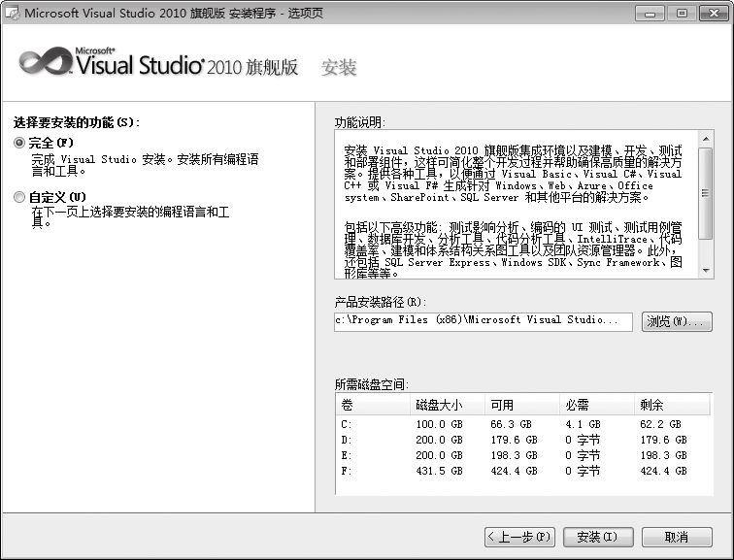This screenshot has width=734, height=560.
Task: Click the 4.1 GB required value
Action: pos(583,424)
